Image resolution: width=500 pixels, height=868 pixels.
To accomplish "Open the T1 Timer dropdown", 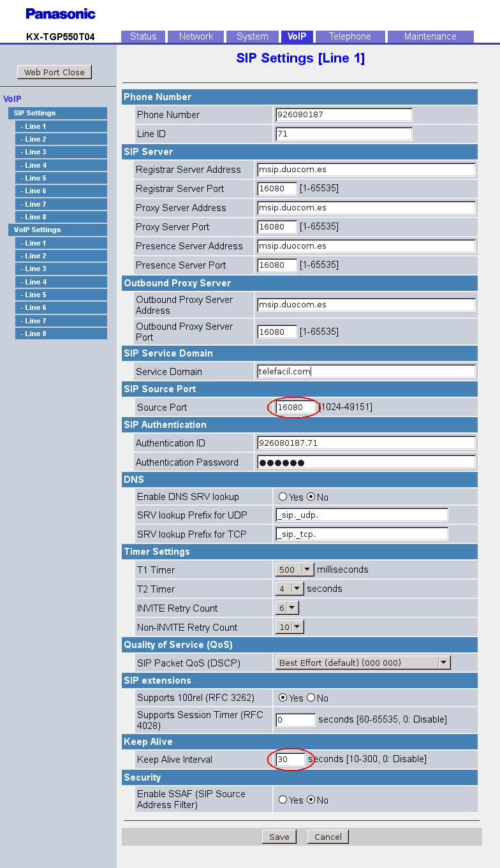I will (x=295, y=570).
